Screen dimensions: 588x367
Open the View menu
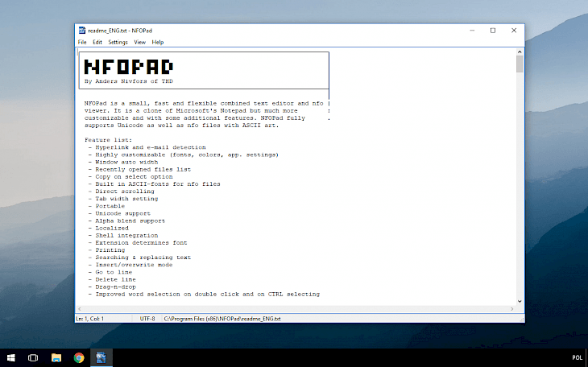(139, 42)
